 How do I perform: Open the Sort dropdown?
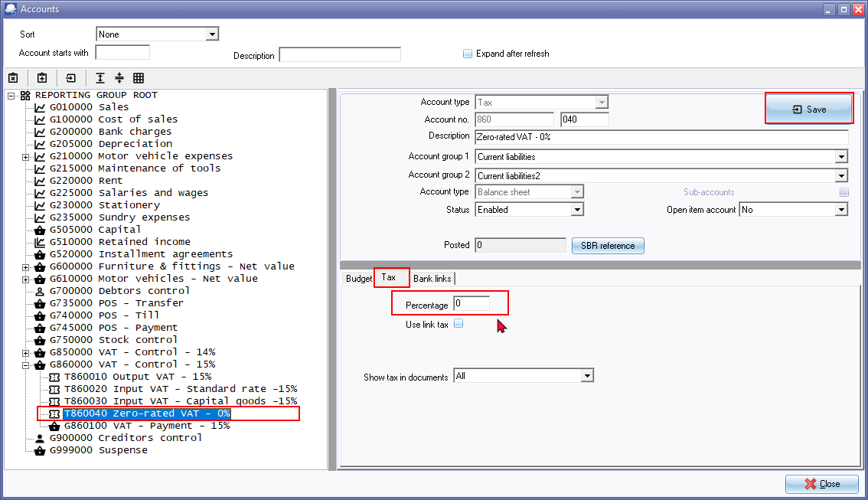click(x=212, y=34)
